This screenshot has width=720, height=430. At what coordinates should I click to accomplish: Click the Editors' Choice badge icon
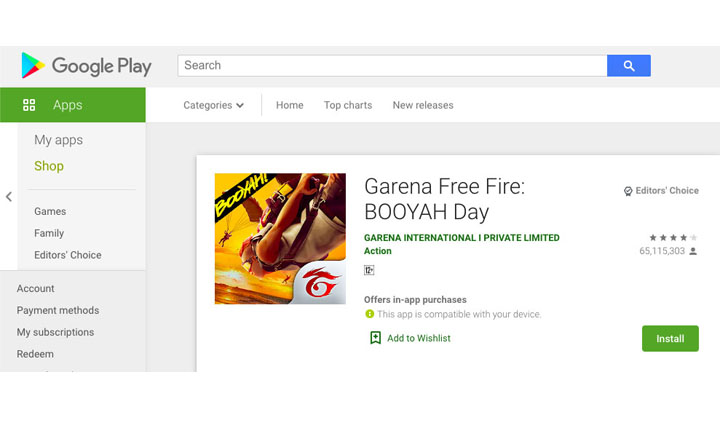[x=628, y=191]
